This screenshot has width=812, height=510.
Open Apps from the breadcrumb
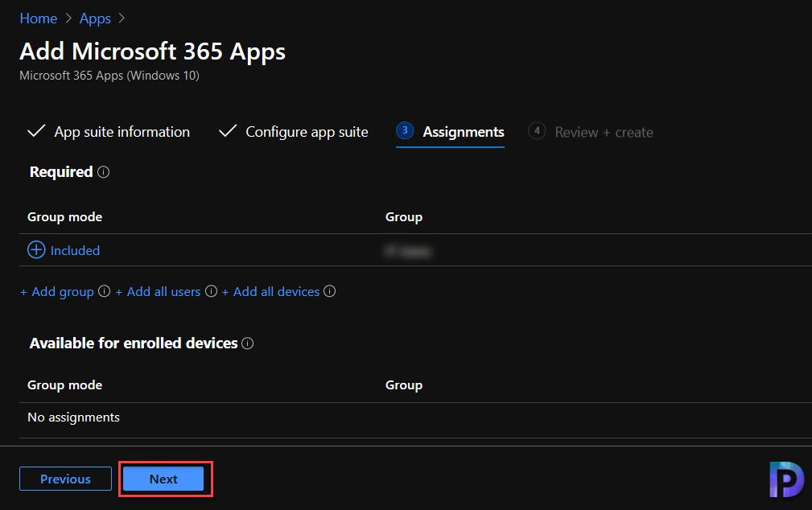(x=95, y=19)
